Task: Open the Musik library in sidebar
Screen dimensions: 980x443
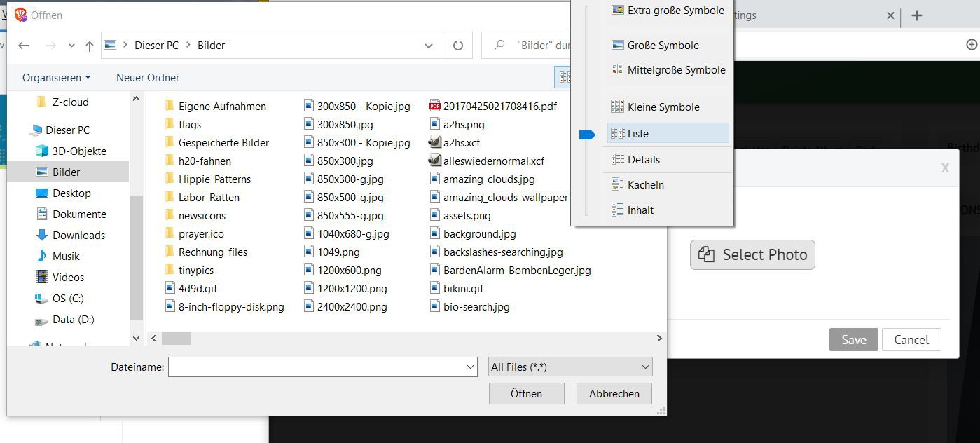Action: (66, 256)
